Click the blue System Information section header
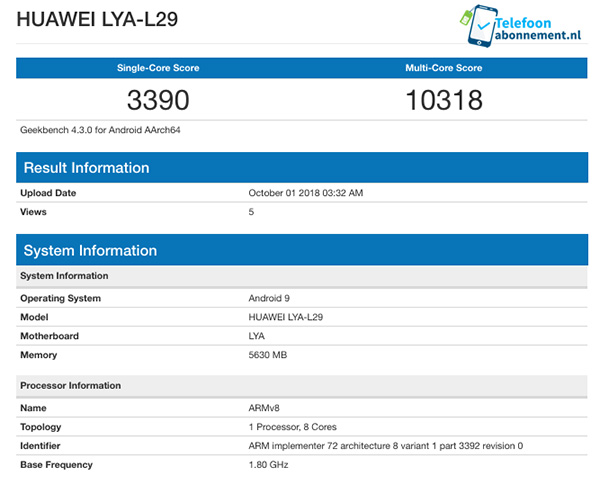600x485 pixels. tap(302, 250)
